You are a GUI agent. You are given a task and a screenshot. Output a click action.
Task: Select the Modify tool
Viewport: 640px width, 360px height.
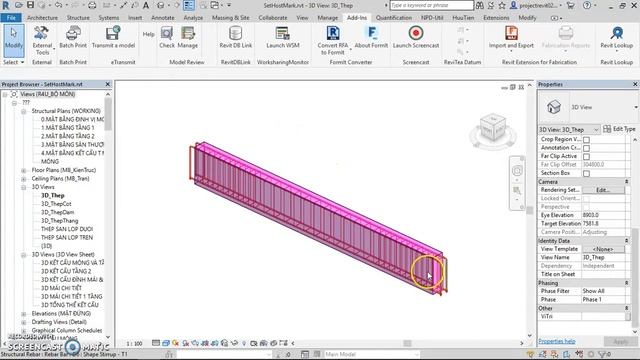[x=14, y=40]
